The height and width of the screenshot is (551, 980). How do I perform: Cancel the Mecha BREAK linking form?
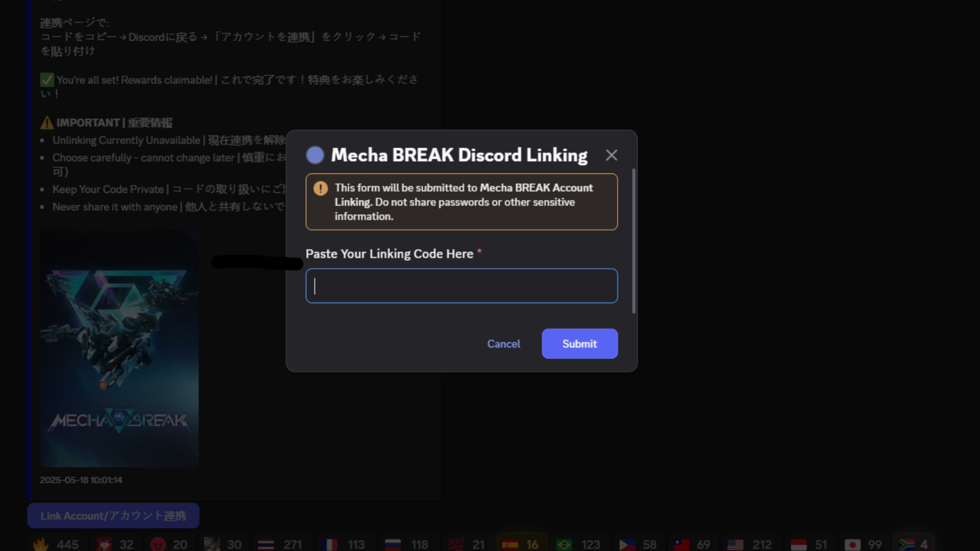click(503, 343)
